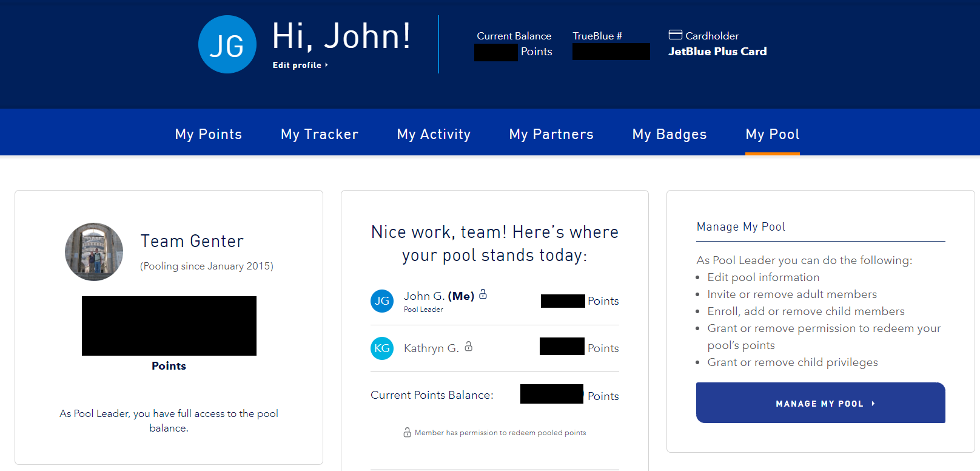Switch to the My Points tab
980x471 pixels.
point(208,134)
